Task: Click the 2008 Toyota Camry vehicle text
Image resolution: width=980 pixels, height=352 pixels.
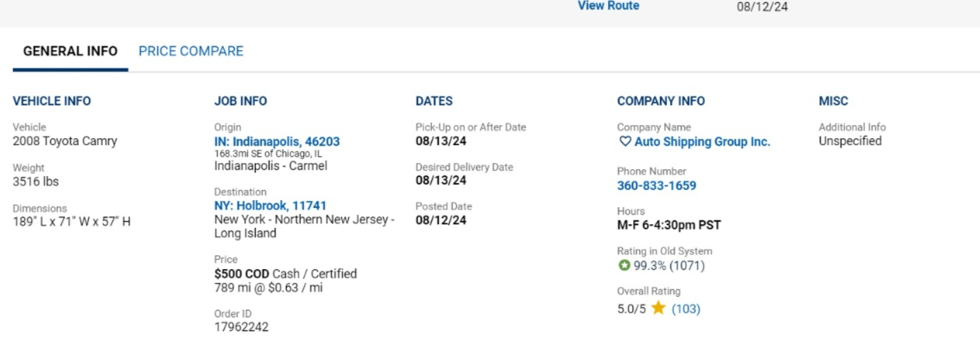Action: pyautogui.click(x=65, y=141)
